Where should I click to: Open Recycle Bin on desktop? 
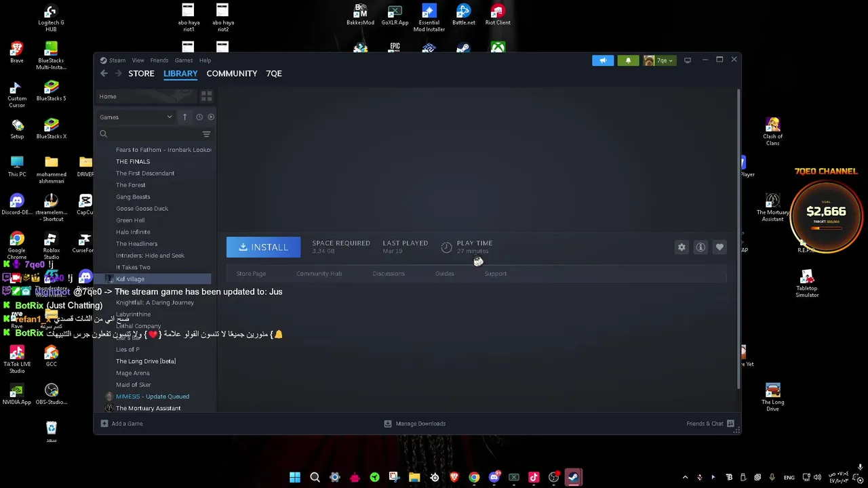pyautogui.click(x=52, y=432)
